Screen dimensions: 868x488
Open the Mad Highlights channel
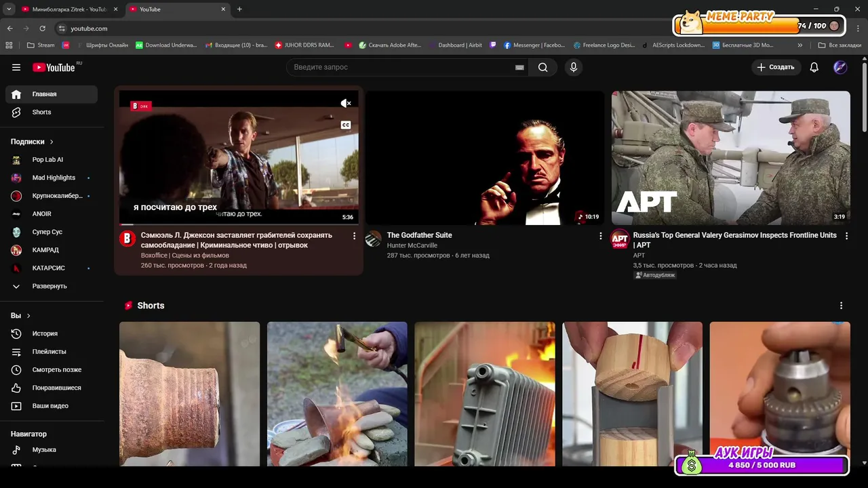click(x=52, y=178)
